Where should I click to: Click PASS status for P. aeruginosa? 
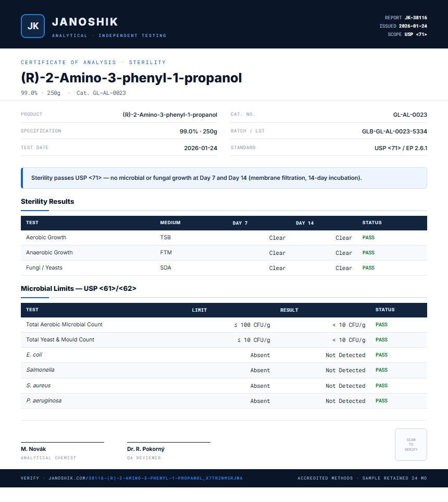click(x=381, y=401)
